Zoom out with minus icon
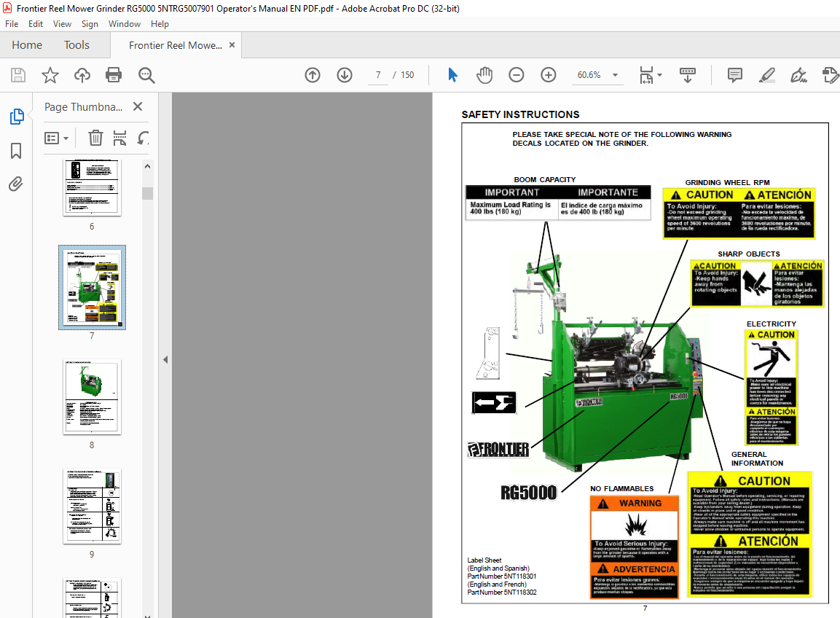 pos(517,75)
